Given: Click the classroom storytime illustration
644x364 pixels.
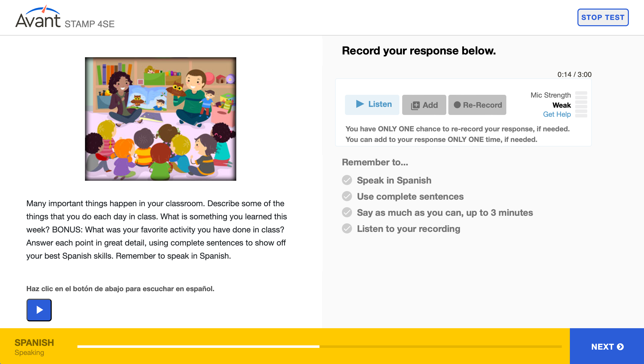Looking at the screenshot, I should (161, 119).
